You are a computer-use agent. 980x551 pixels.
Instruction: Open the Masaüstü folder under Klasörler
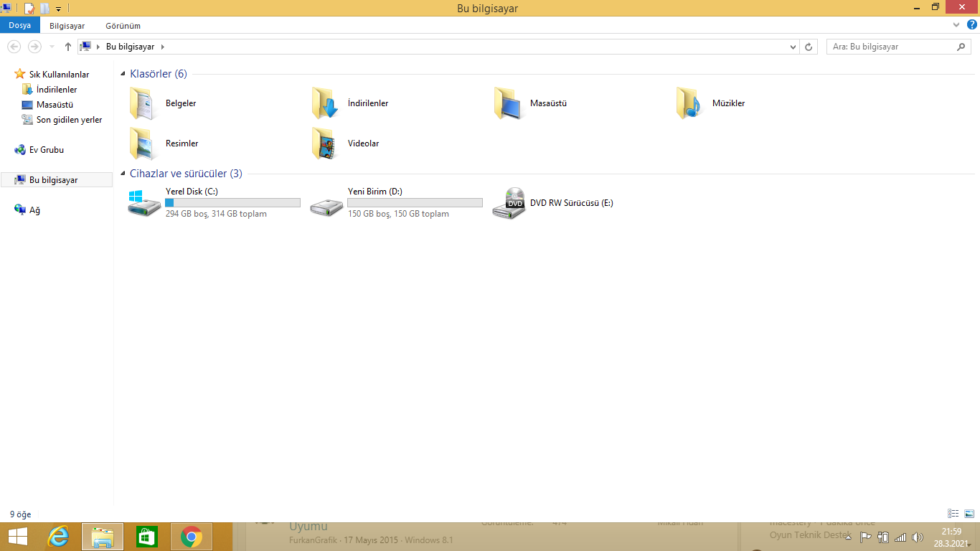(531, 103)
